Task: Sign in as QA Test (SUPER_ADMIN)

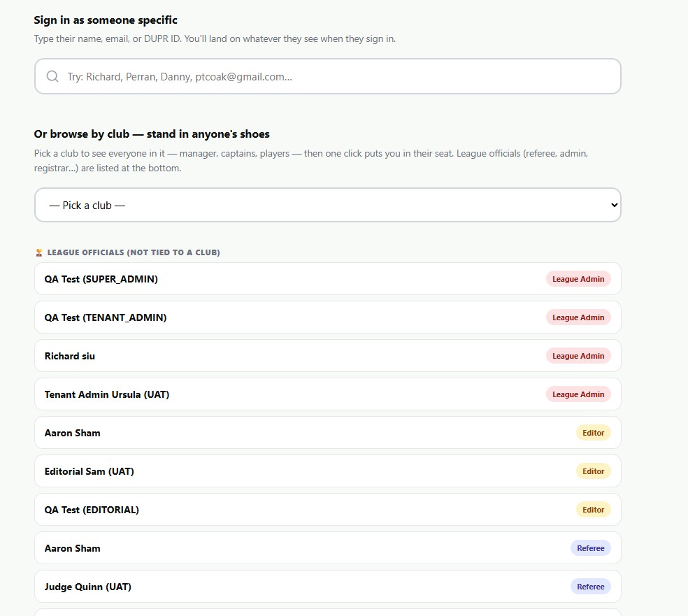Action: 328,278
